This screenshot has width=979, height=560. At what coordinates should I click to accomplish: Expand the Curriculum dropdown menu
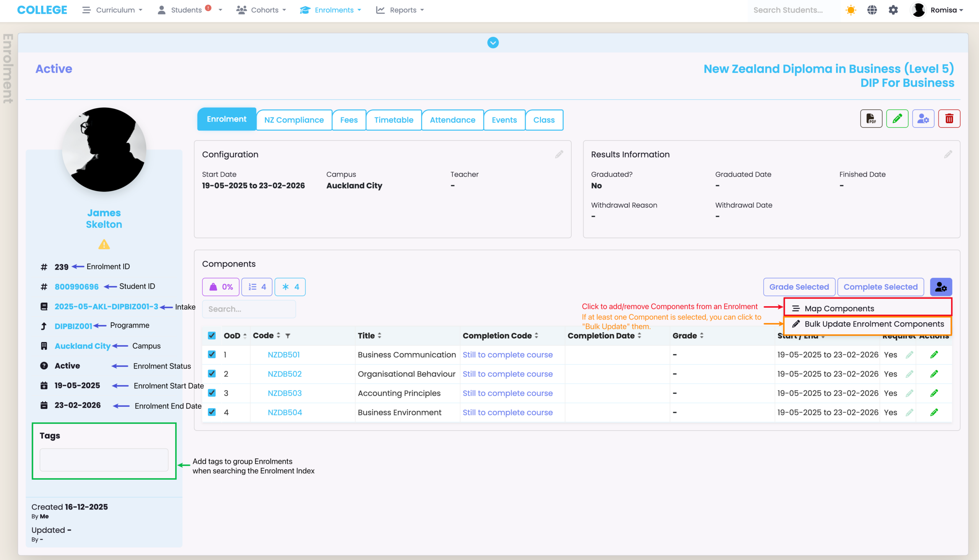click(x=112, y=10)
